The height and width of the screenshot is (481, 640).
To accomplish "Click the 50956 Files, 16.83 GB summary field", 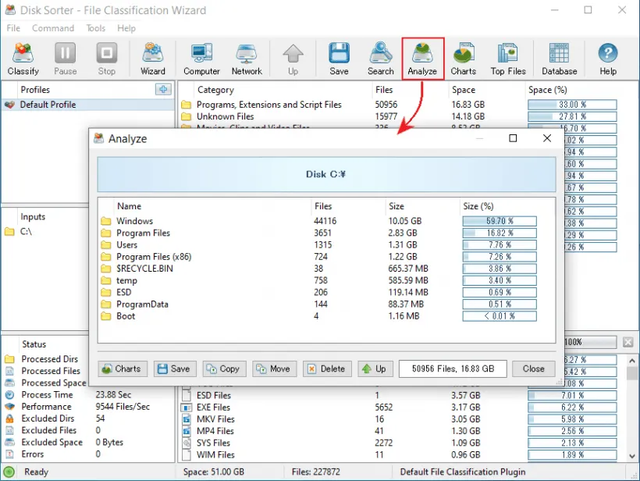I will (453, 369).
